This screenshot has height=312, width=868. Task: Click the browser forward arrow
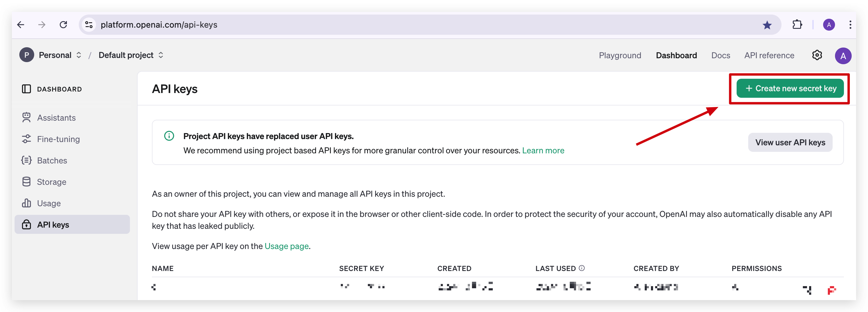coord(42,25)
